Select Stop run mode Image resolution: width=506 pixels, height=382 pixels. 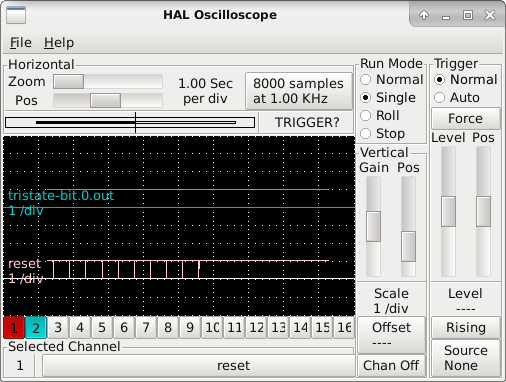click(x=383, y=134)
